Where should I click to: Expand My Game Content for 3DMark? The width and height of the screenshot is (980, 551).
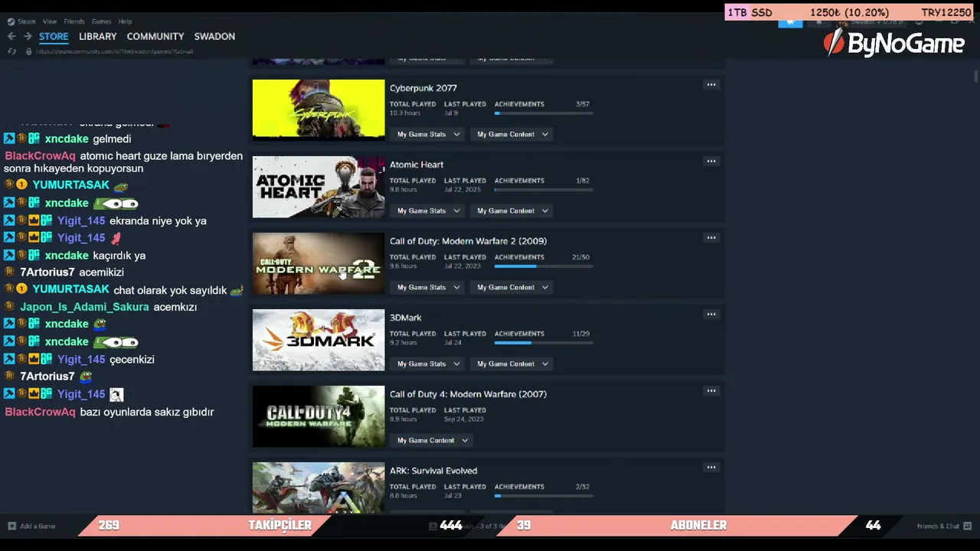coord(513,364)
